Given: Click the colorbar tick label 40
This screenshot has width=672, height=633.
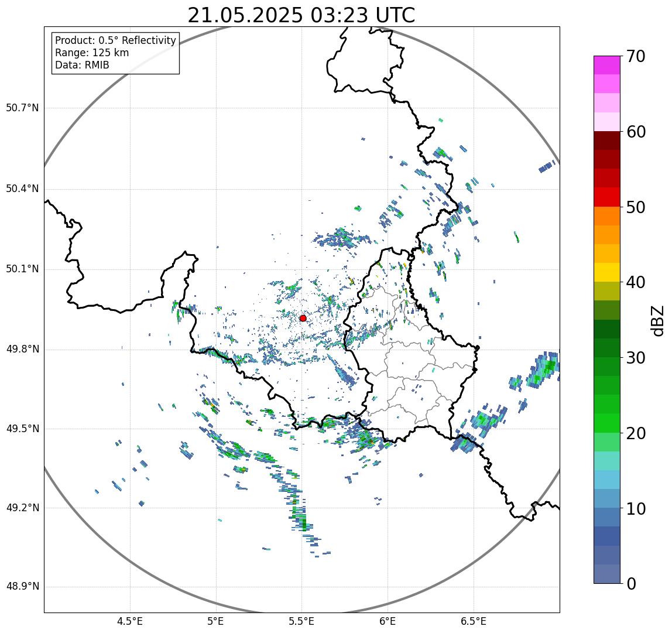Looking at the screenshot, I should [x=636, y=283].
